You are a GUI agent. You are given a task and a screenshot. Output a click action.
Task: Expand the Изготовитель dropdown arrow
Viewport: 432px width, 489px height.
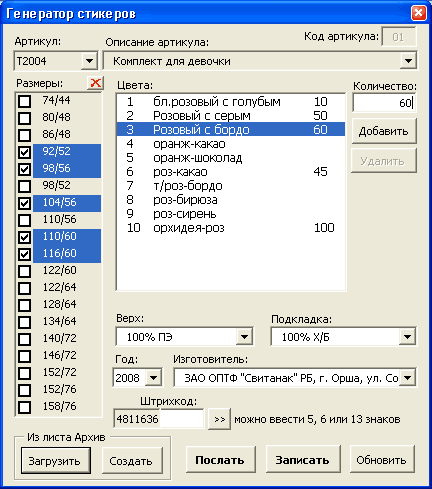pos(407,378)
